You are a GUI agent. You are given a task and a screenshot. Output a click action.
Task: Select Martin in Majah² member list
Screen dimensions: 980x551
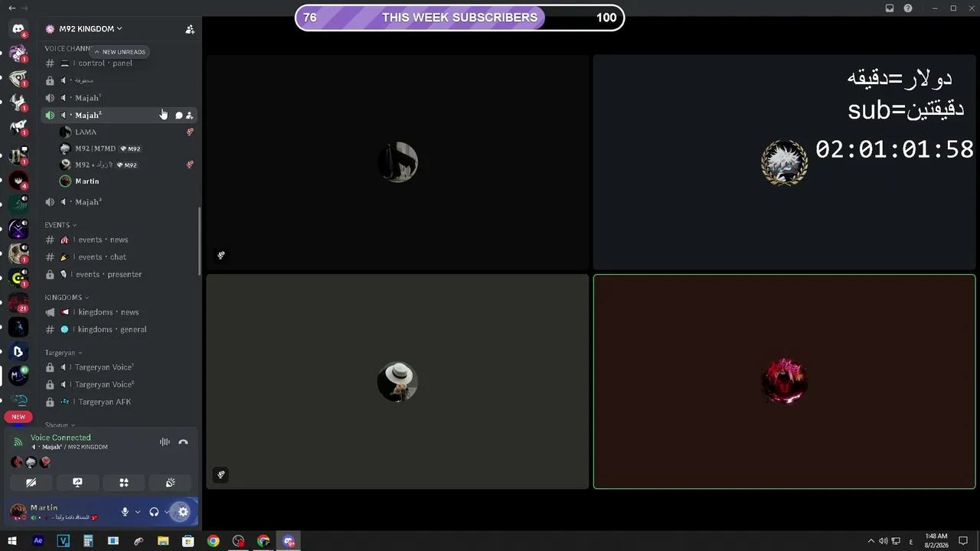click(126, 181)
